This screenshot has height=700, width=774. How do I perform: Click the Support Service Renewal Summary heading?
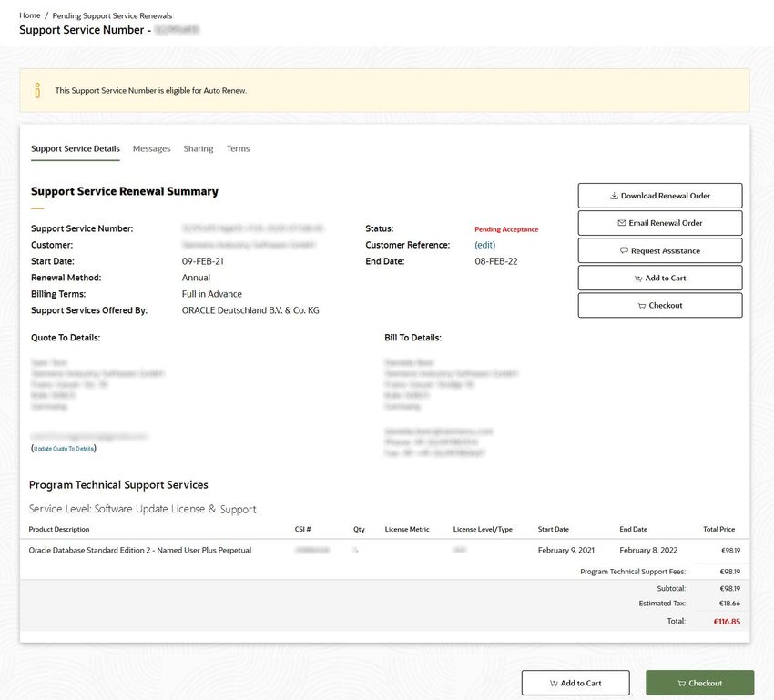click(125, 191)
